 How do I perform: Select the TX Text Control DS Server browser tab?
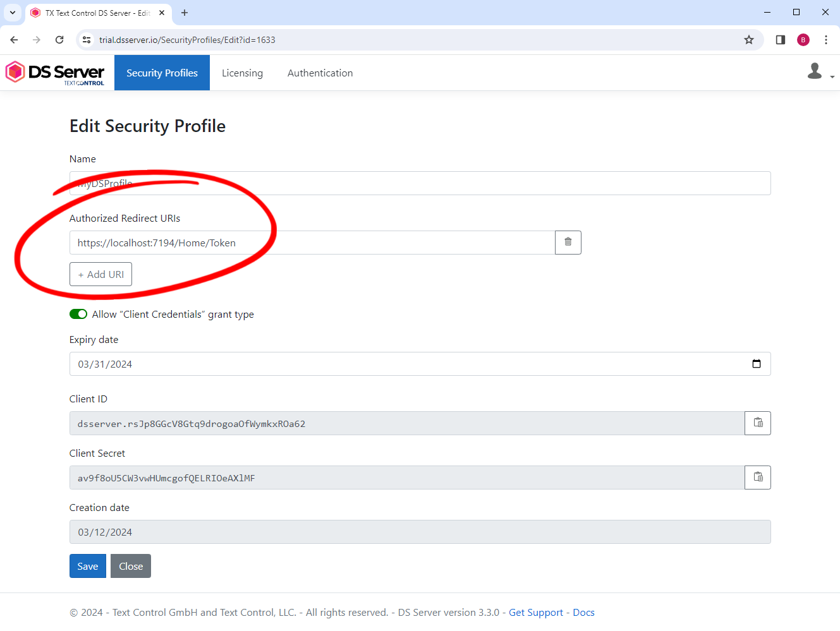[x=98, y=13]
